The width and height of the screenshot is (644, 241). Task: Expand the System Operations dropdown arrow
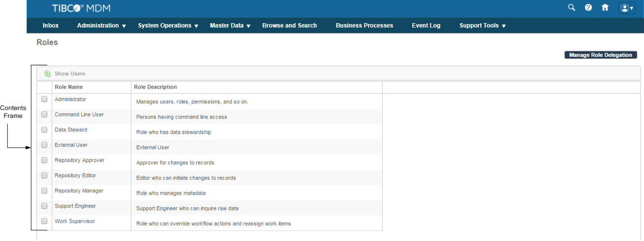[x=196, y=26]
